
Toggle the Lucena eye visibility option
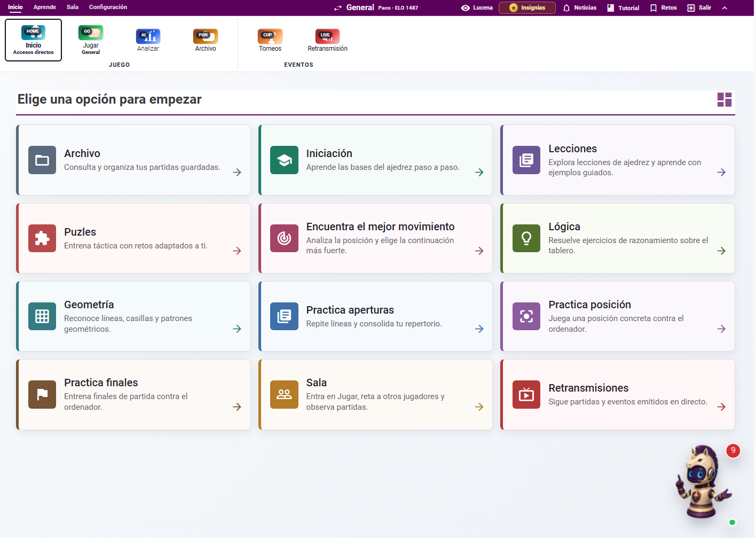(466, 8)
